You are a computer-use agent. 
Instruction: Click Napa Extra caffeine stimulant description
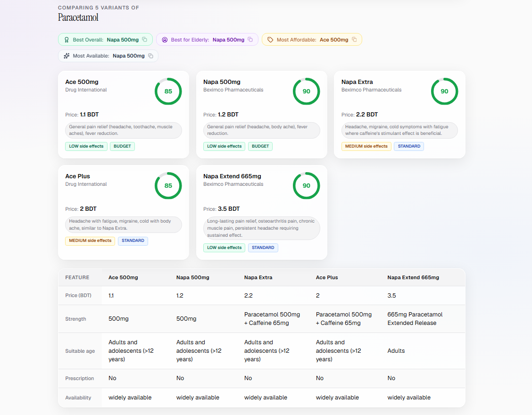pos(399,130)
